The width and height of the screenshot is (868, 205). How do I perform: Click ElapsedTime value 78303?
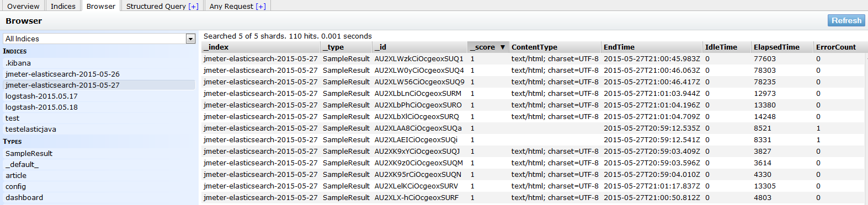pyautogui.click(x=765, y=70)
